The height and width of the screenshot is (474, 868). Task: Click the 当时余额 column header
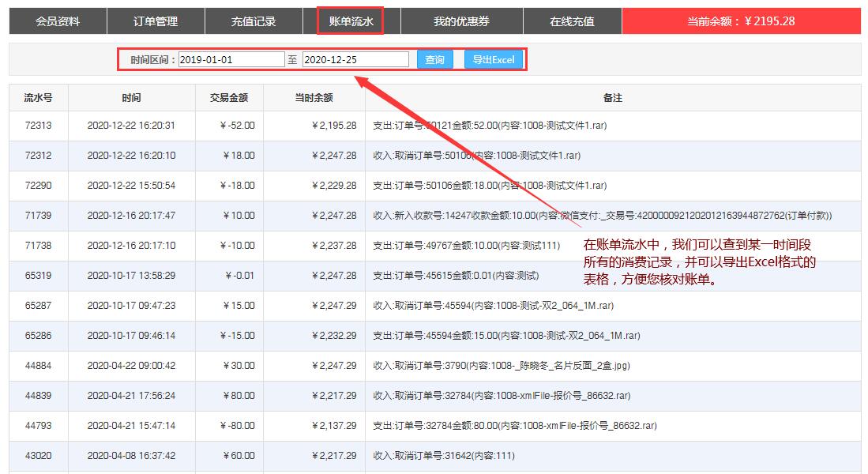click(314, 98)
